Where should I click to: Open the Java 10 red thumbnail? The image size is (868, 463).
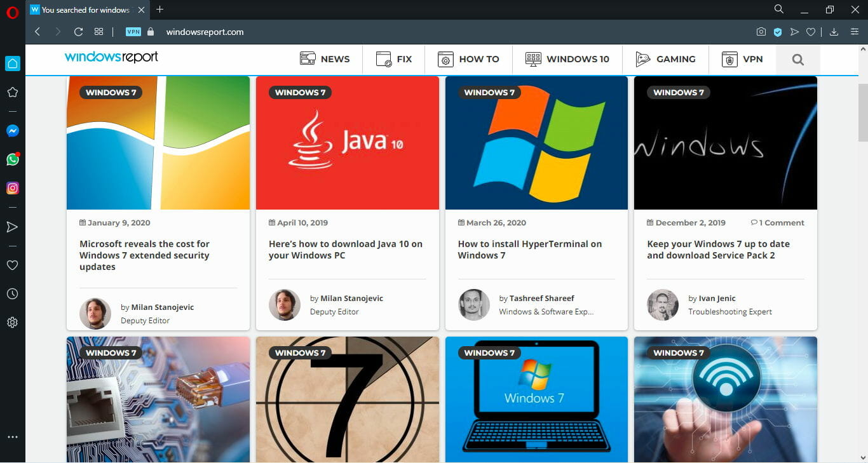(x=348, y=143)
